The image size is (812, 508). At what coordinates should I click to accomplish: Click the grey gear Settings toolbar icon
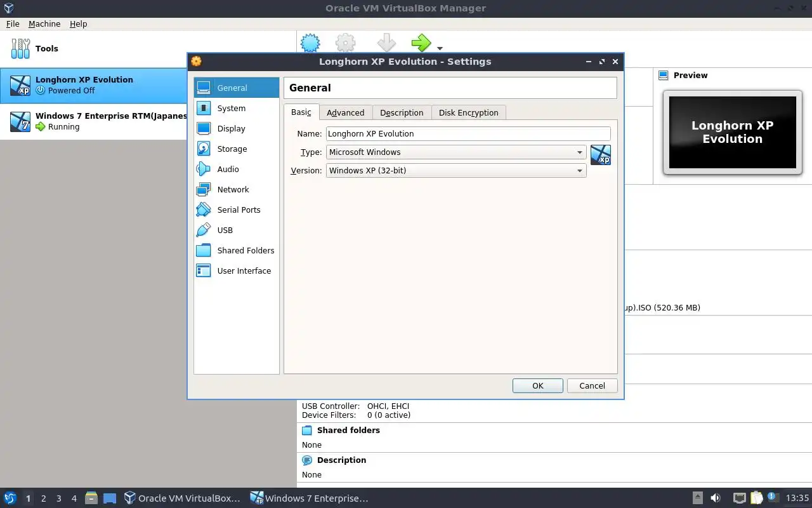coord(346,43)
